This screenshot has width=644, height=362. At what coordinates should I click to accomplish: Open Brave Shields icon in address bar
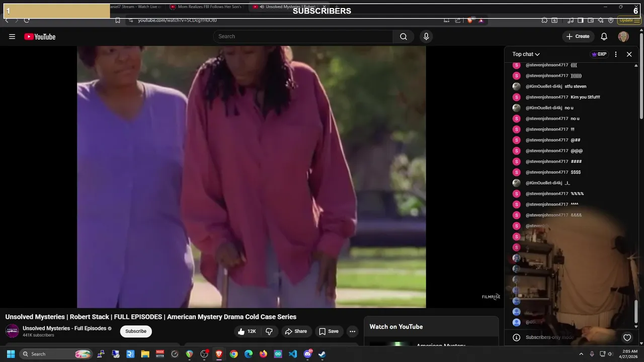coord(470,20)
